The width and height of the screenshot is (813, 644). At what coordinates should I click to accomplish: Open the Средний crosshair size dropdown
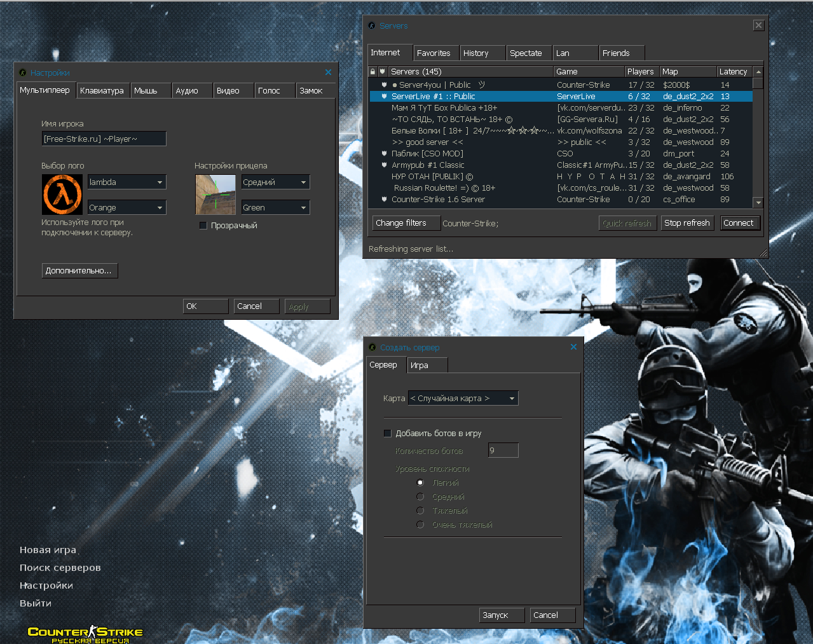click(x=275, y=182)
